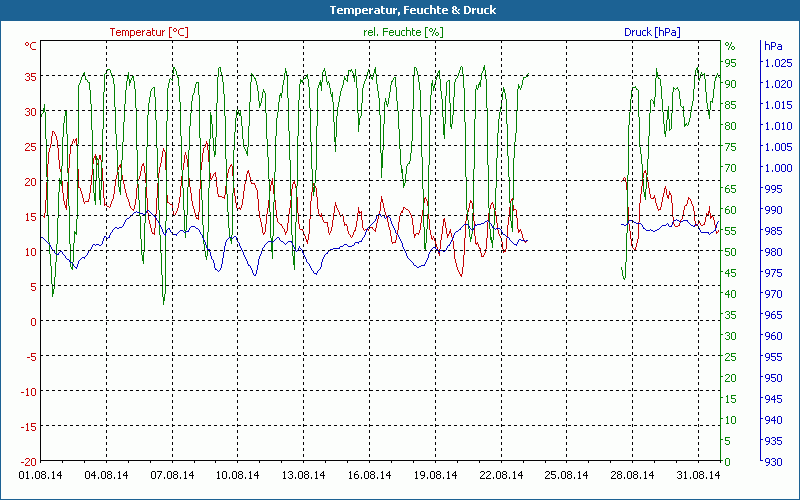The width and height of the screenshot is (800, 500).
Task: Click the 35 tick on the temperature axis
Action: click(31, 77)
